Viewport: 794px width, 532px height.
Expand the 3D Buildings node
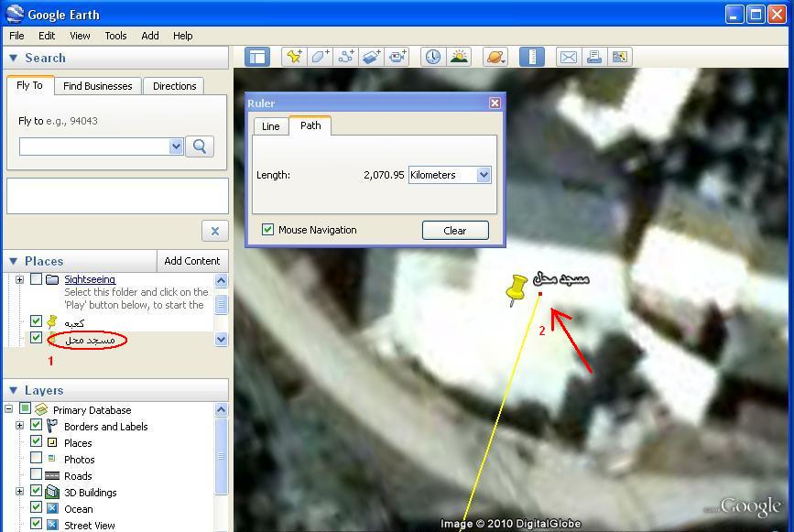pos(20,491)
